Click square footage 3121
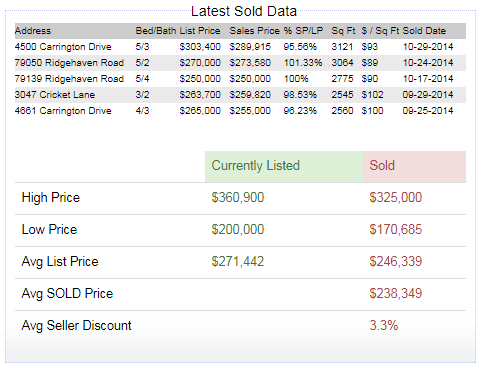 (342, 47)
